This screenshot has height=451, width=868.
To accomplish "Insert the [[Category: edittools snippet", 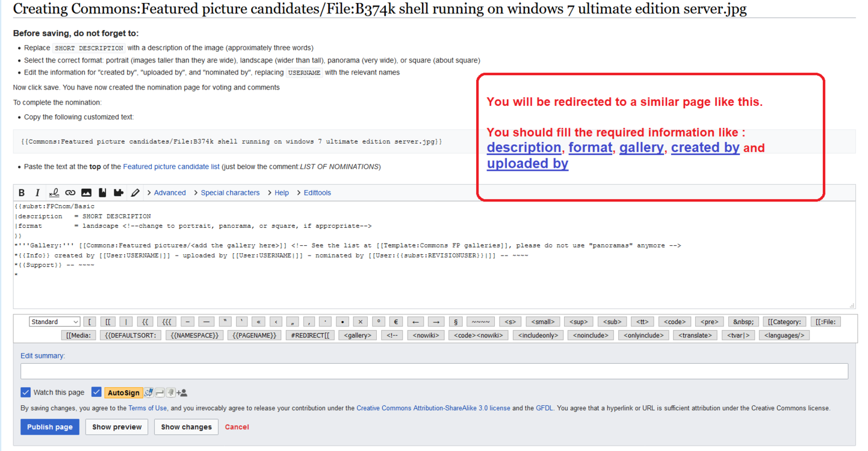I will point(784,322).
